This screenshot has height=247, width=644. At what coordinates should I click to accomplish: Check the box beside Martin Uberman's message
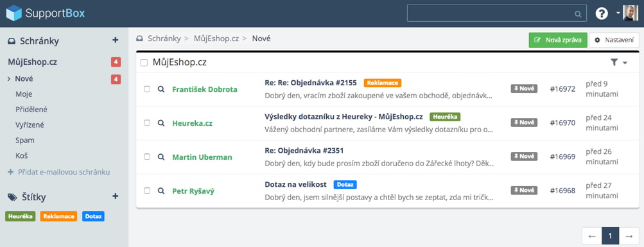coord(147,157)
